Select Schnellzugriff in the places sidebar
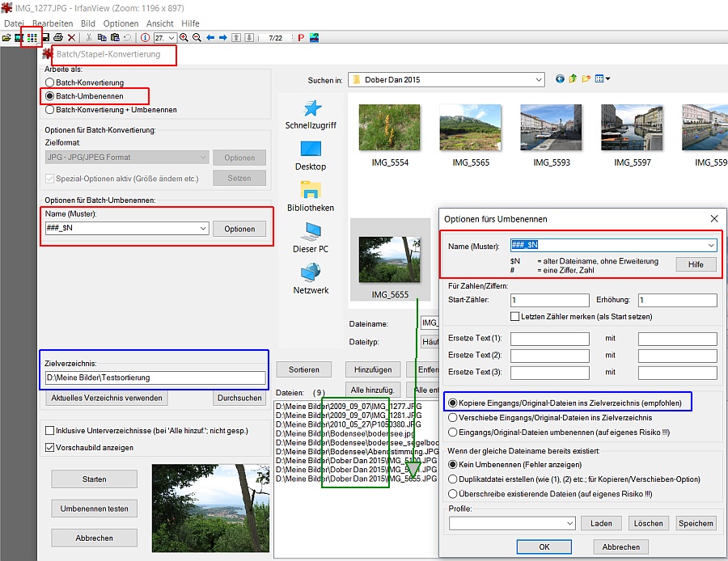Viewport: 728px width, 561px height. click(x=311, y=115)
